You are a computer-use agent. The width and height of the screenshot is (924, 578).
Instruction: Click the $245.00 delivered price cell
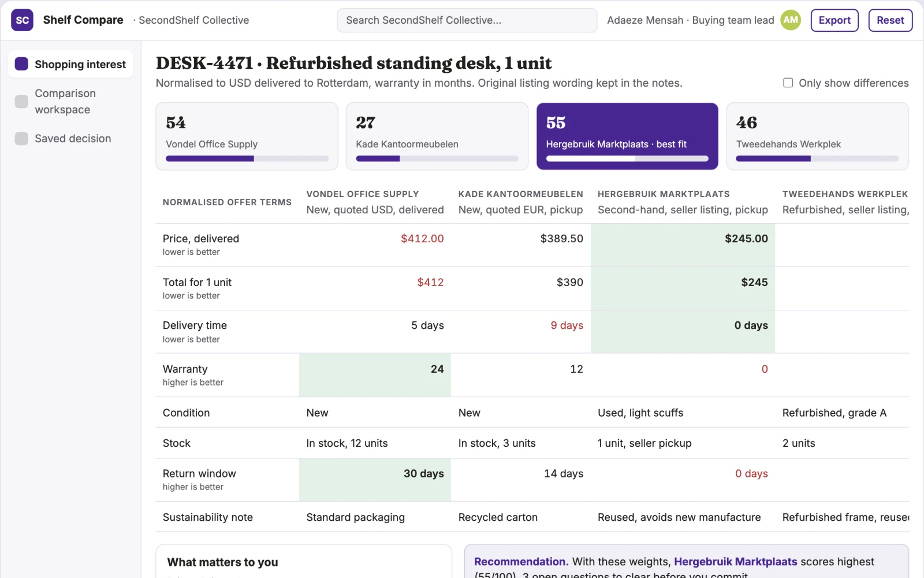[683, 244]
